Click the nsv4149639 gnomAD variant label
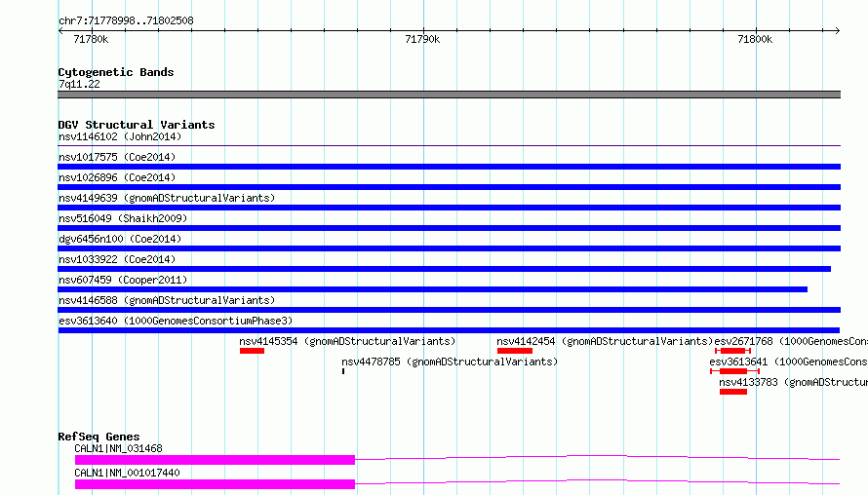Viewport: 868px width, 495px height. 167,198
